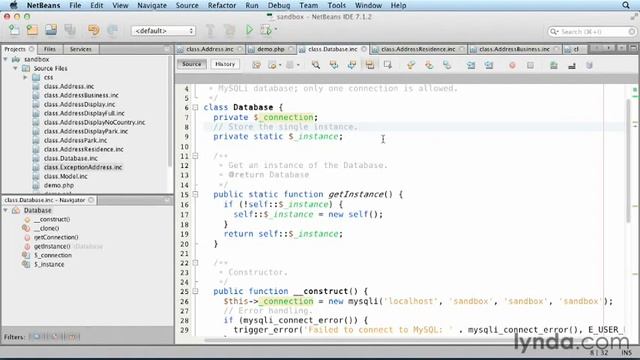
Task: Click the Open Project toolbar icon
Action: pos(51,30)
